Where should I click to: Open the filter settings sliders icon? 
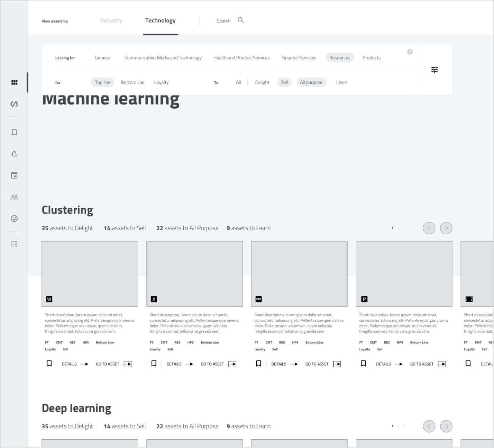tap(435, 69)
